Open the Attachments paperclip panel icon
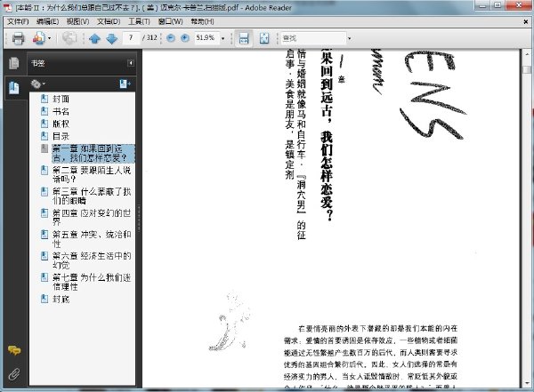The height and width of the screenshot is (392, 534). [x=14, y=374]
